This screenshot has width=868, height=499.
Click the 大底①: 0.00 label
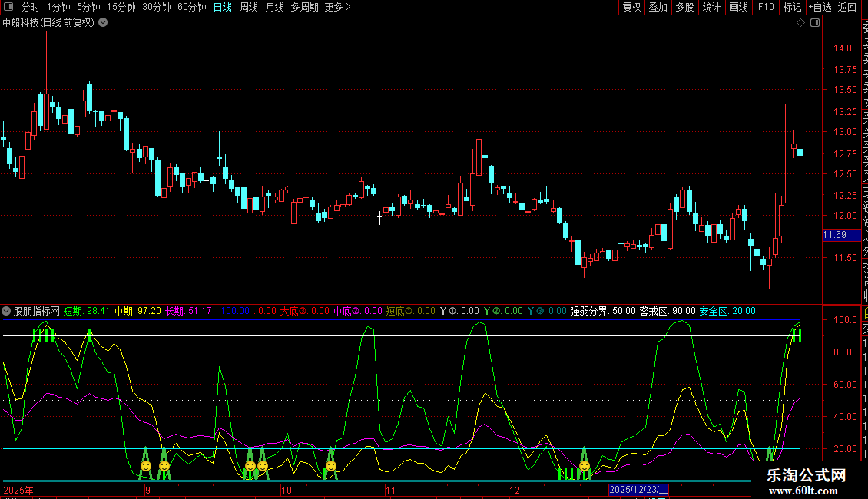pos(304,311)
